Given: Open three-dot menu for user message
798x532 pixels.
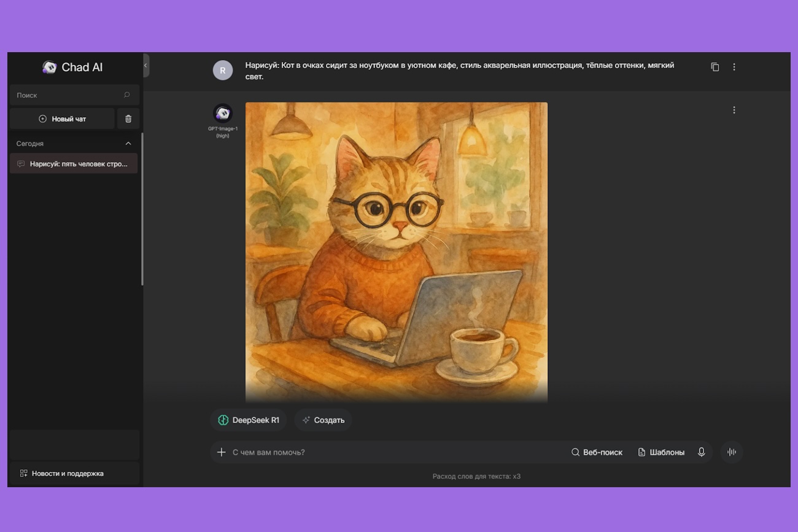Looking at the screenshot, I should coord(734,67).
